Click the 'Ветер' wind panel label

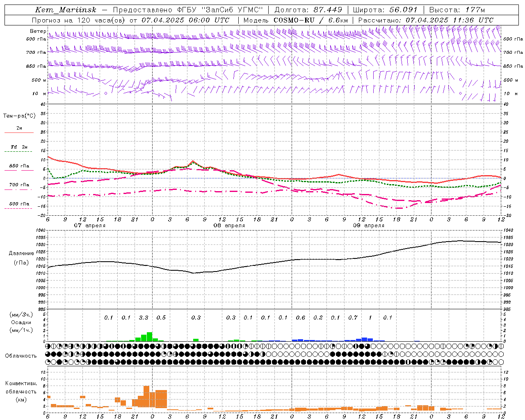click(x=38, y=31)
